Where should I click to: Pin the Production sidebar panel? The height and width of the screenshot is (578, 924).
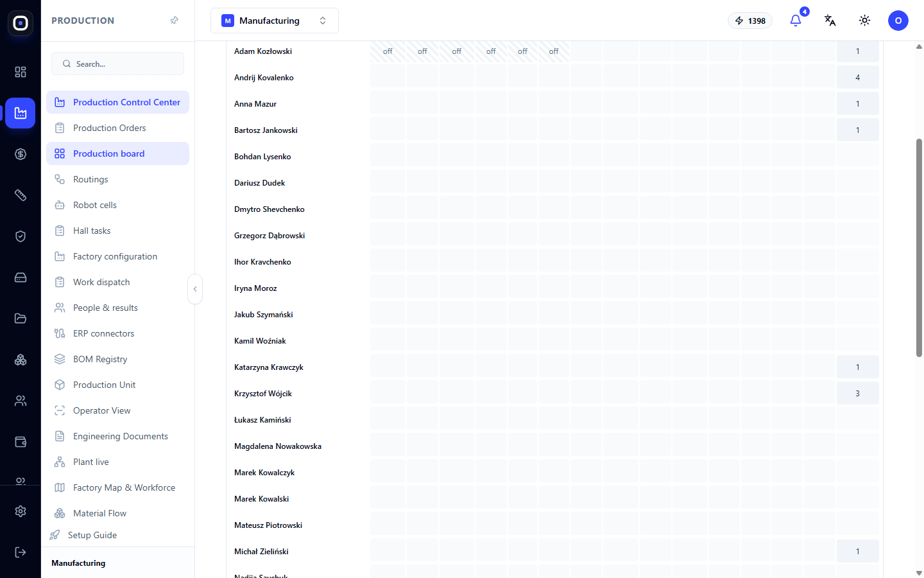tap(175, 21)
